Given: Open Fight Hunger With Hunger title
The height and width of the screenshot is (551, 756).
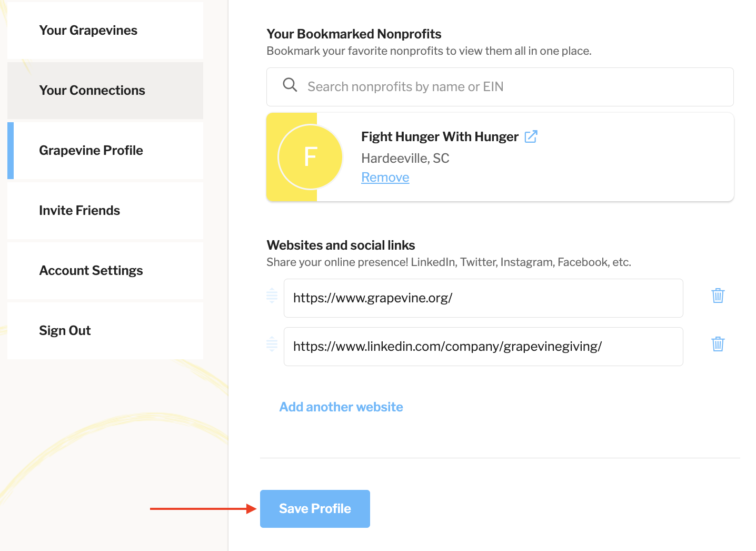Looking at the screenshot, I should click(440, 137).
